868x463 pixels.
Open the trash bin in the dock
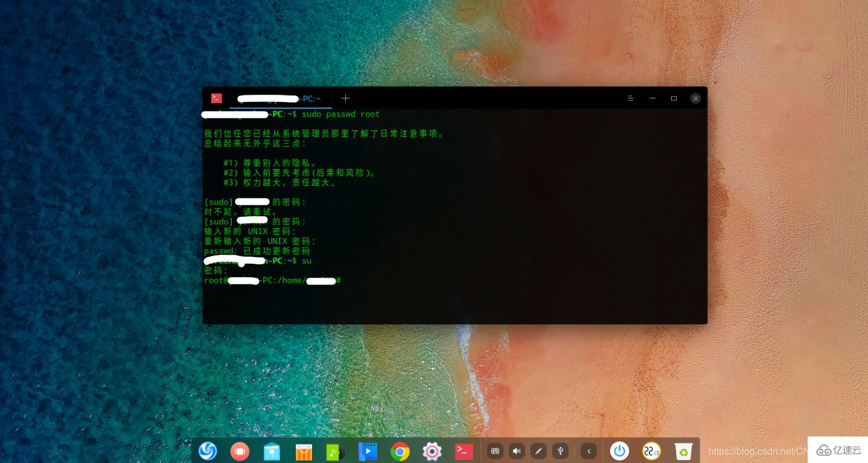[683, 451]
